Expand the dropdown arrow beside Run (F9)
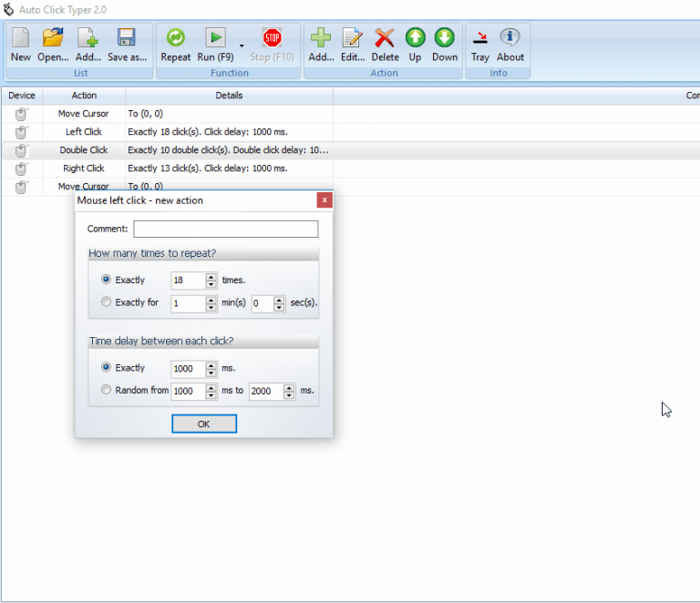 (x=242, y=45)
